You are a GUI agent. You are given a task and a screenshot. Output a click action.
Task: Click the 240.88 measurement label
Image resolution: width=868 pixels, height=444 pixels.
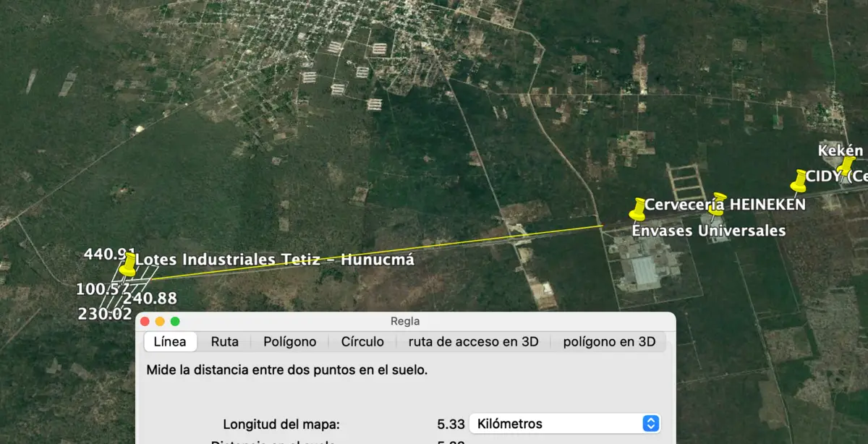click(x=150, y=299)
